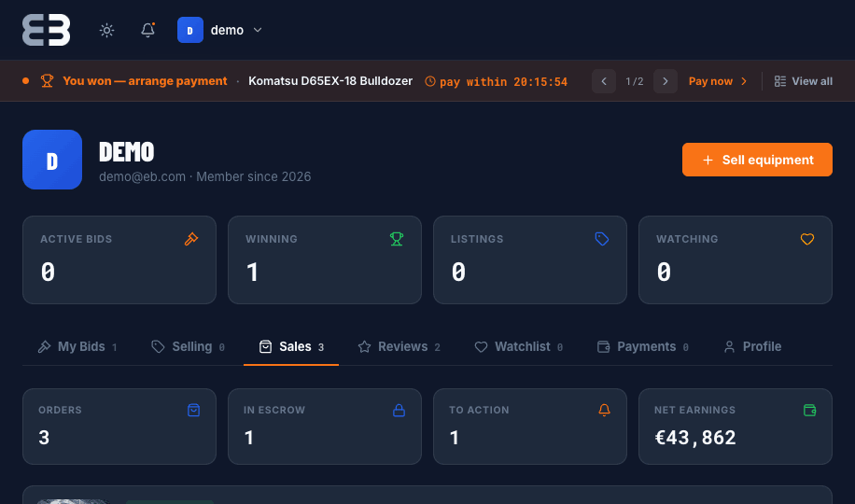Click You won — arrange payment text
This screenshot has width=855, height=504.
pos(145,80)
